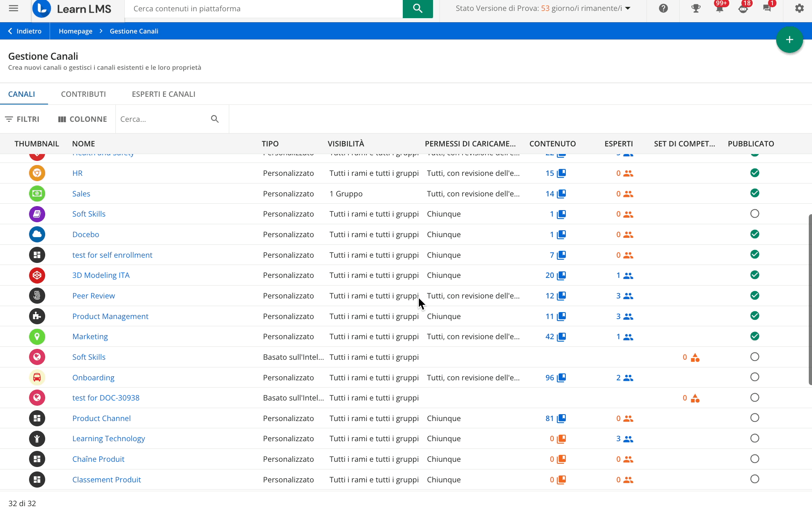Image resolution: width=812 pixels, height=513 pixels.
Task: Expand the trial version status dropdown
Action: coord(628,8)
